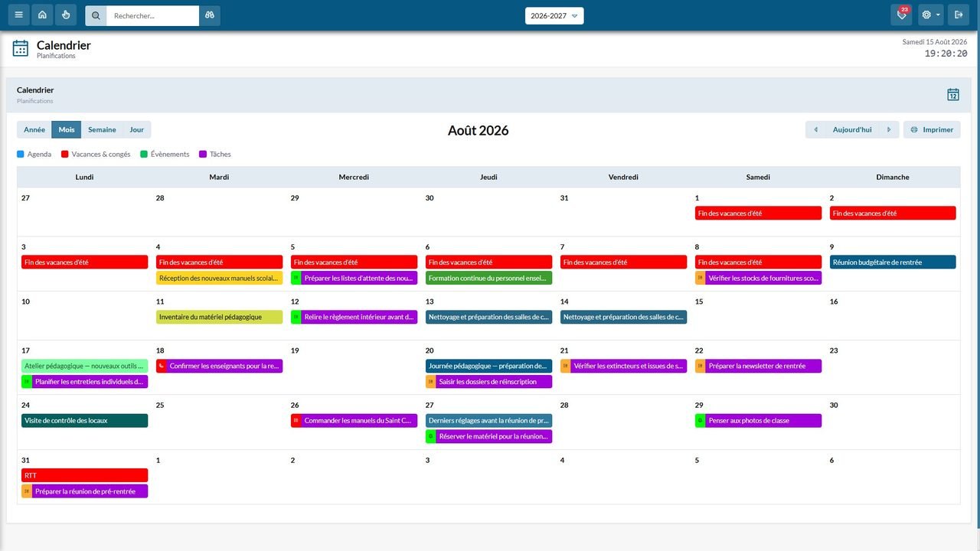Open Visite de contrôle des locaux event
980x551 pixels.
click(85, 421)
